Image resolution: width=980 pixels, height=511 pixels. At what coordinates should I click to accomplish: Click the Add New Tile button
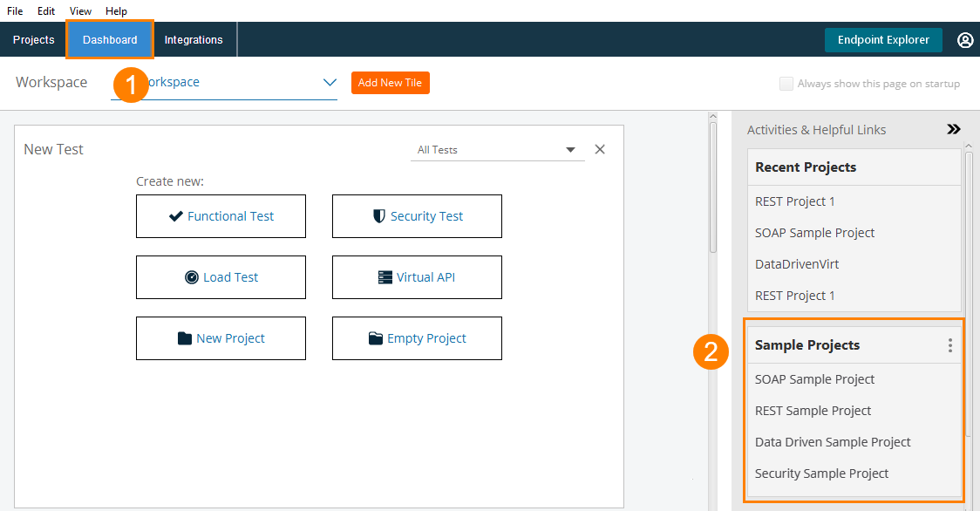(x=390, y=82)
